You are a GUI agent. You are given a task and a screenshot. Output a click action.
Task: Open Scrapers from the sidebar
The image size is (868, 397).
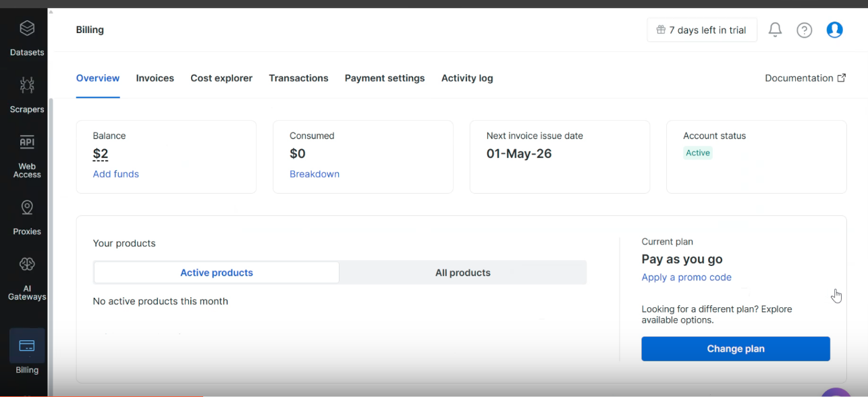click(x=27, y=95)
